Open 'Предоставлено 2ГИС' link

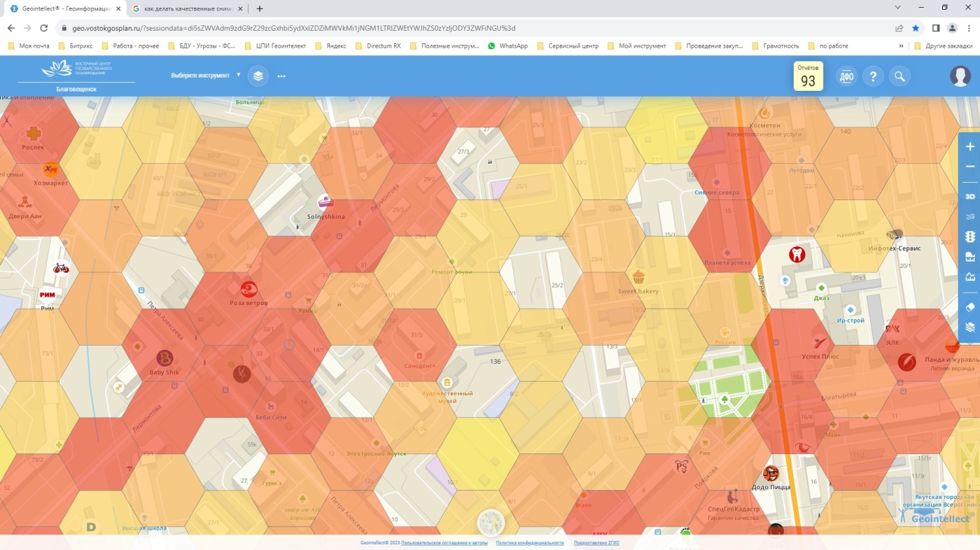click(596, 543)
